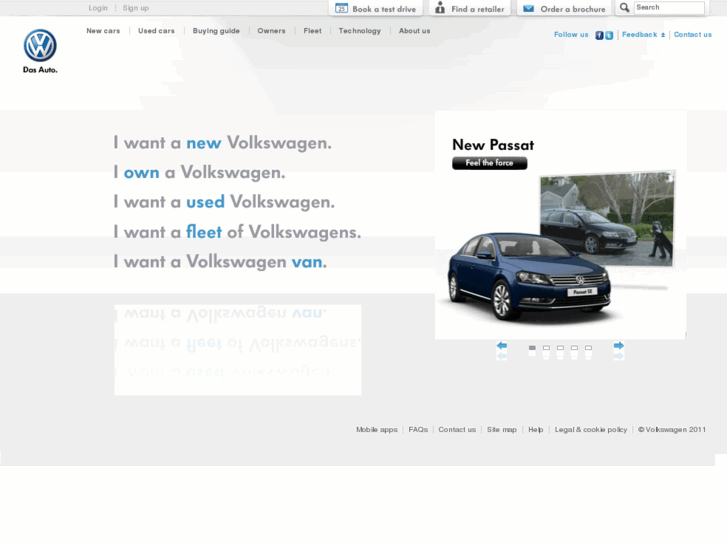Viewport: 727px width, 545px height.
Task: Click the envelope icon for brochure order
Action: [x=528, y=8]
